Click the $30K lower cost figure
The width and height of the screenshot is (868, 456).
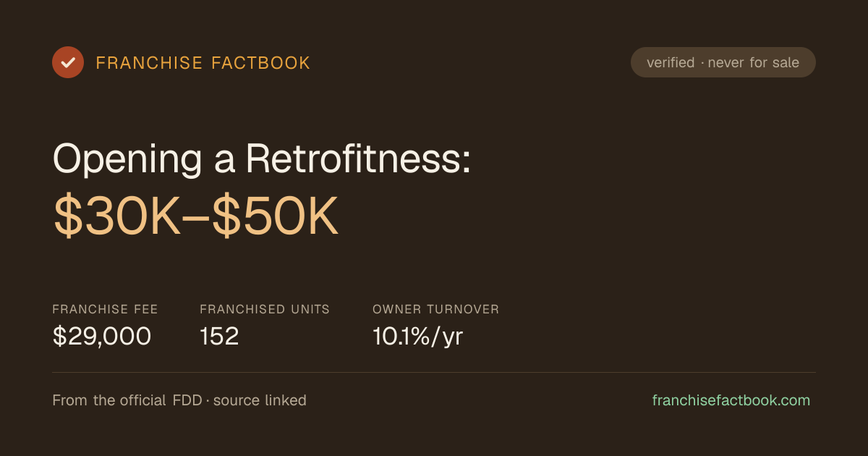click(117, 216)
